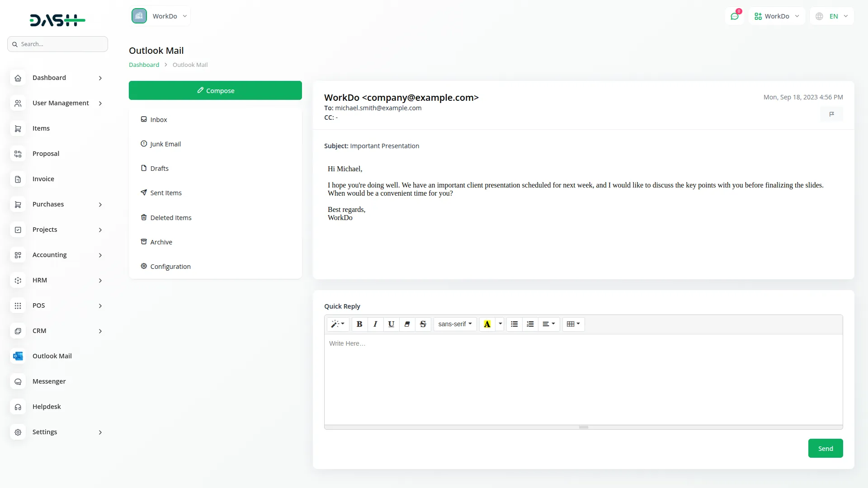Click the flag icon on the email
The image size is (868, 488).
click(831, 114)
